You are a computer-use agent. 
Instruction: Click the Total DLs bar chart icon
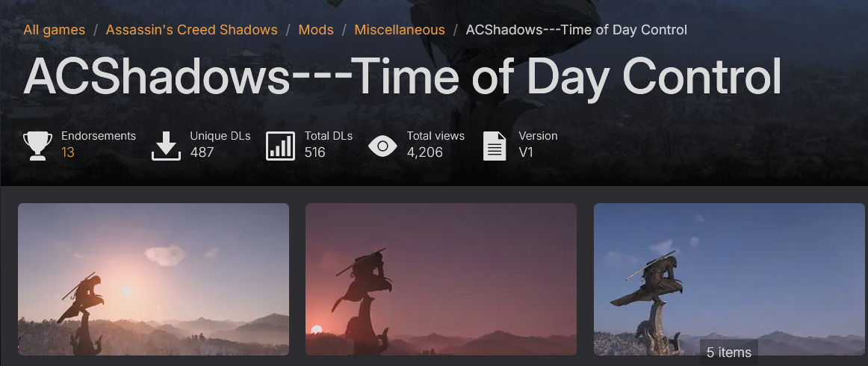280,146
